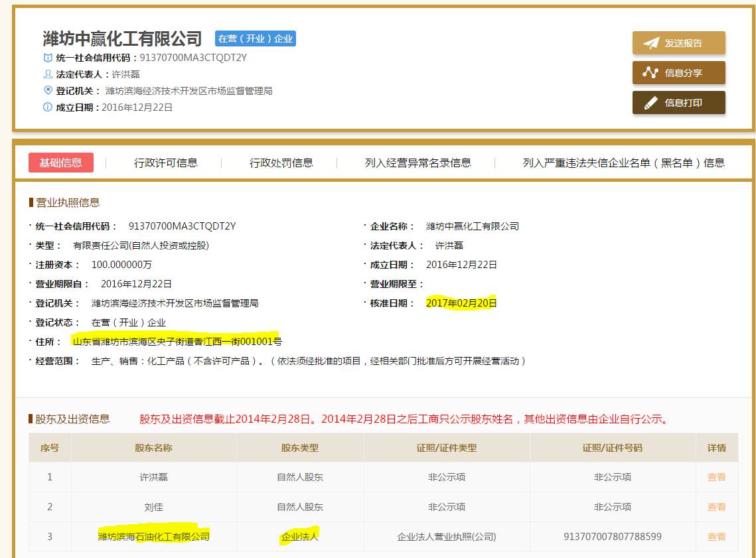This screenshot has width=756, height=558.
Task: Click the info icon beside 成立日期
Action: pyautogui.click(x=48, y=107)
